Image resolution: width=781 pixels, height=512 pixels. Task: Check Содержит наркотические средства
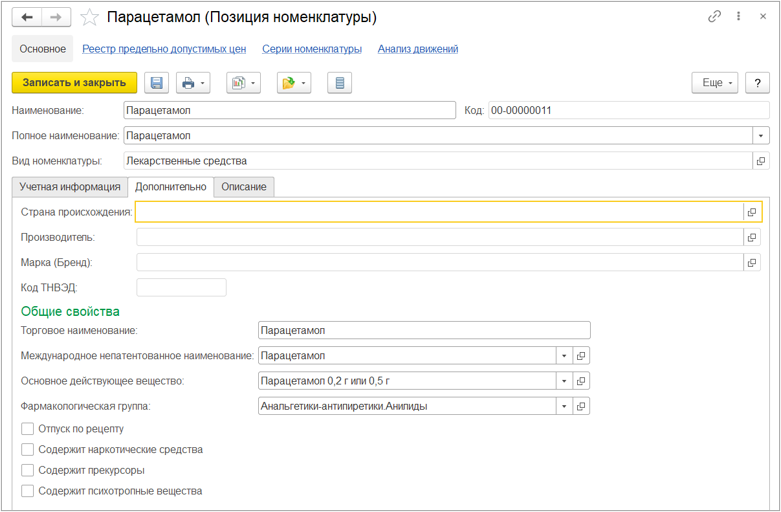point(27,450)
